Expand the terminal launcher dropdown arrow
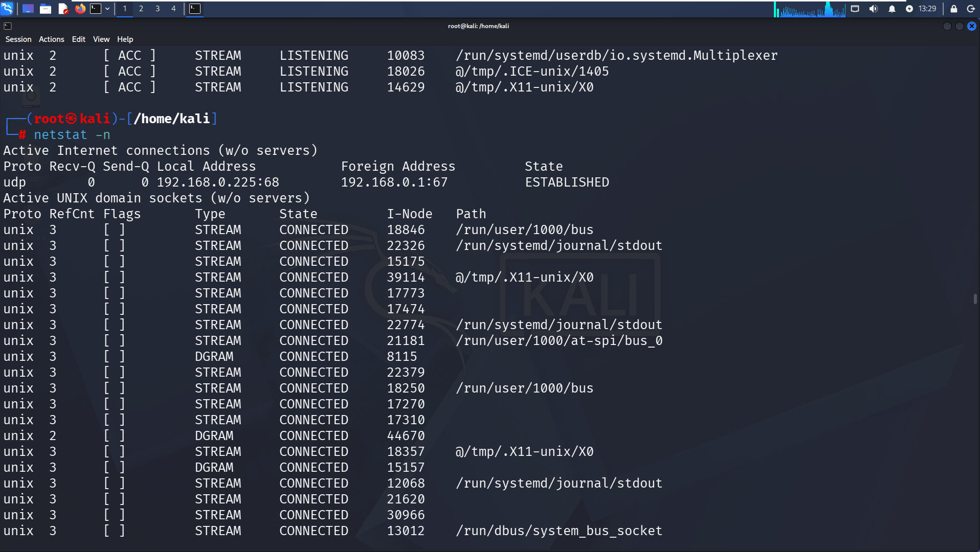The height and width of the screenshot is (552, 980). pos(107,9)
